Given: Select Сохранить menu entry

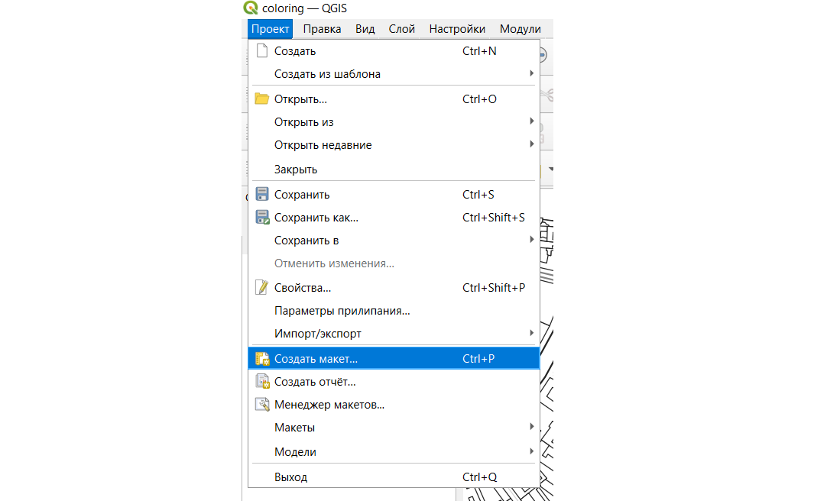Looking at the screenshot, I should click(394, 195).
